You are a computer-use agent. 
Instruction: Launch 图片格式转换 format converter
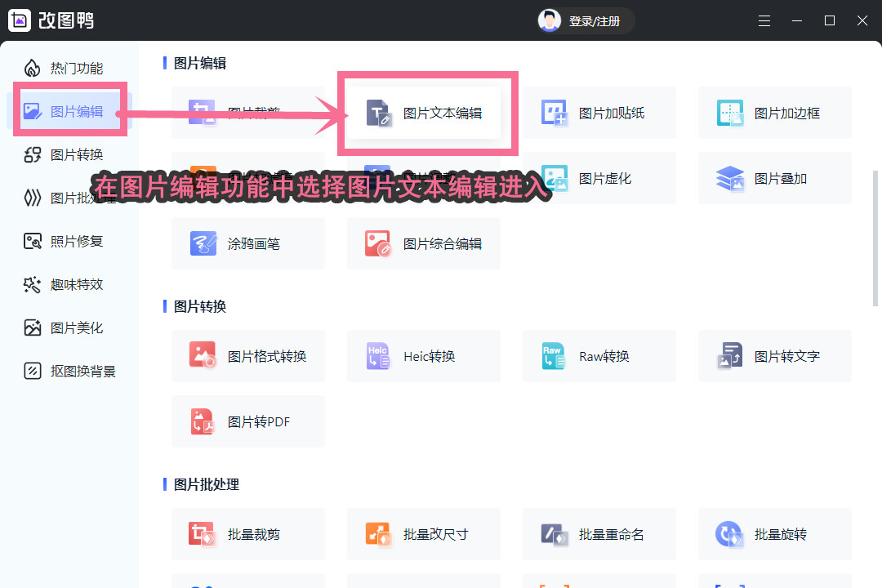pyautogui.click(x=248, y=355)
